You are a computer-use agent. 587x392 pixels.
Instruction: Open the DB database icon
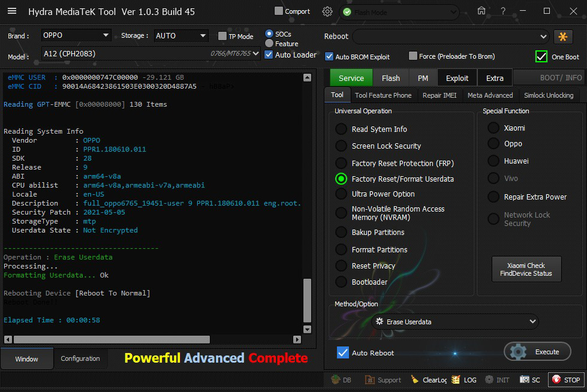pyautogui.click(x=335, y=380)
